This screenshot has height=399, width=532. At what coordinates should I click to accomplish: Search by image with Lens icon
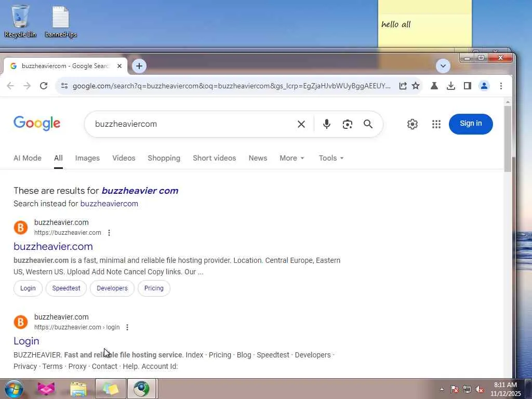point(348,124)
